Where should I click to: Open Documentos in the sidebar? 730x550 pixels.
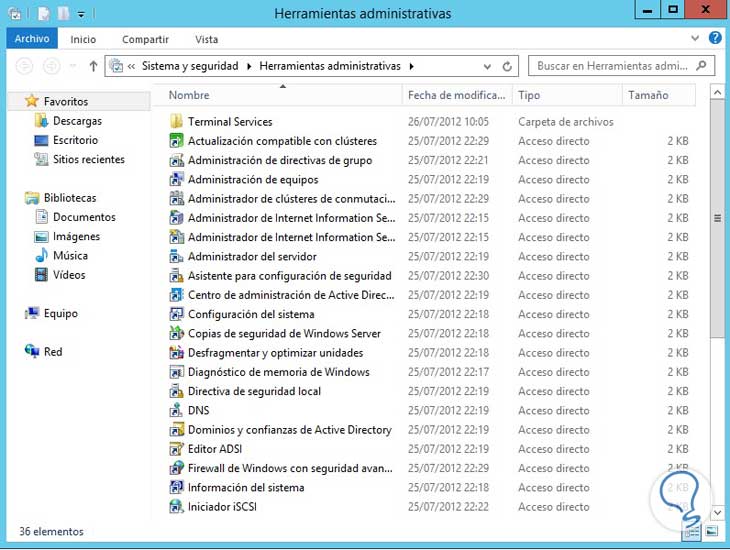(x=84, y=217)
